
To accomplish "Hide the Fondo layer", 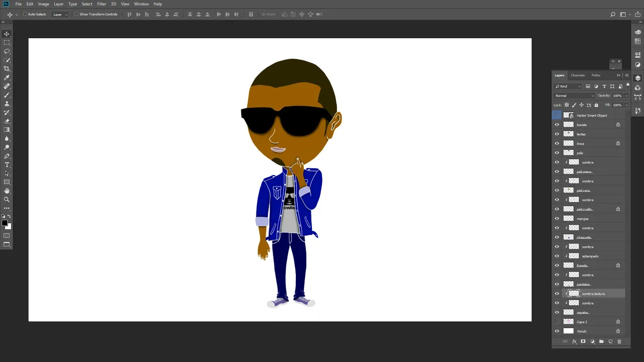I will coord(556,331).
